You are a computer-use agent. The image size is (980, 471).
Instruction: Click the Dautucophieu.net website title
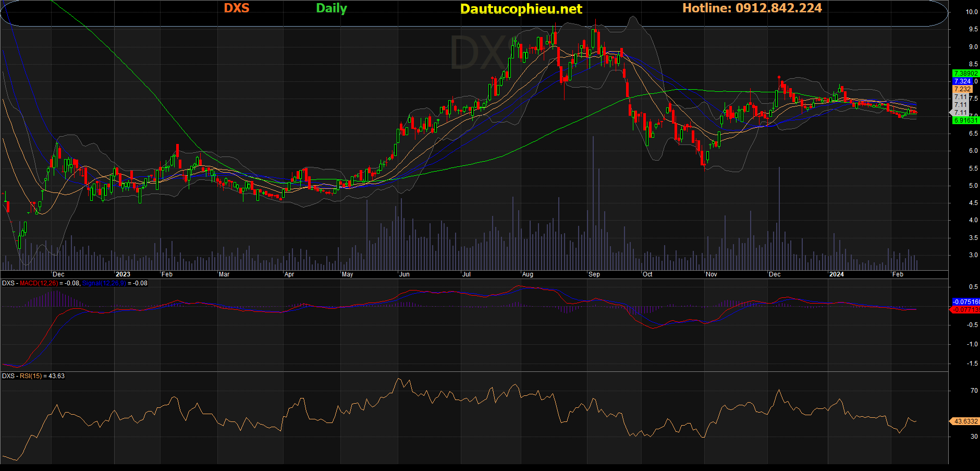521,9
